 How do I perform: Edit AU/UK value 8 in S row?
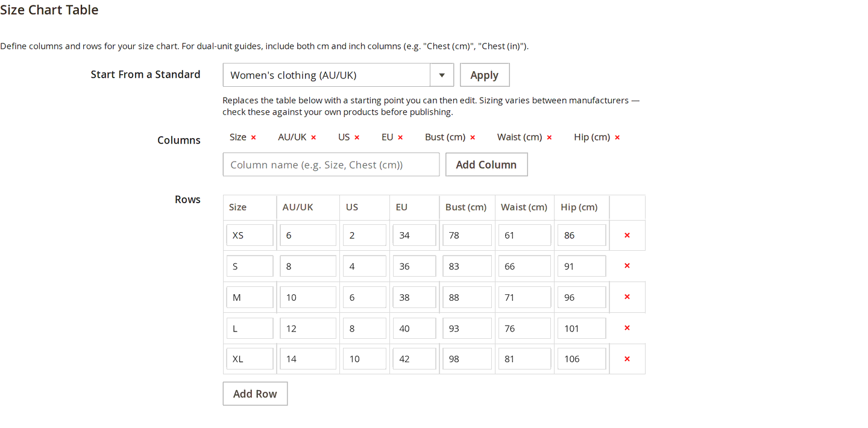tap(308, 266)
